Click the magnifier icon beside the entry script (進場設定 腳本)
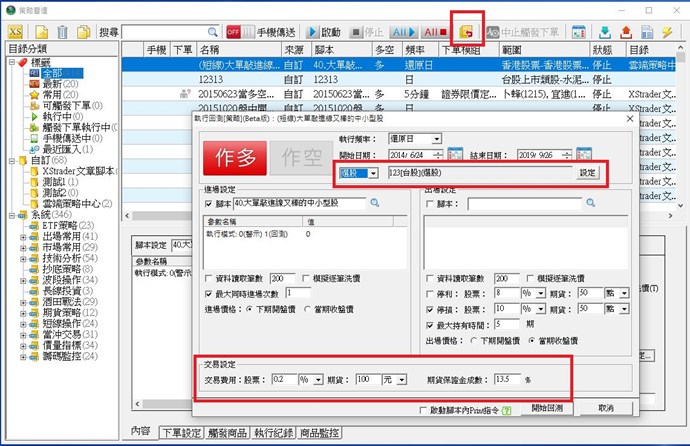This screenshot has height=446, width=690. [x=376, y=203]
